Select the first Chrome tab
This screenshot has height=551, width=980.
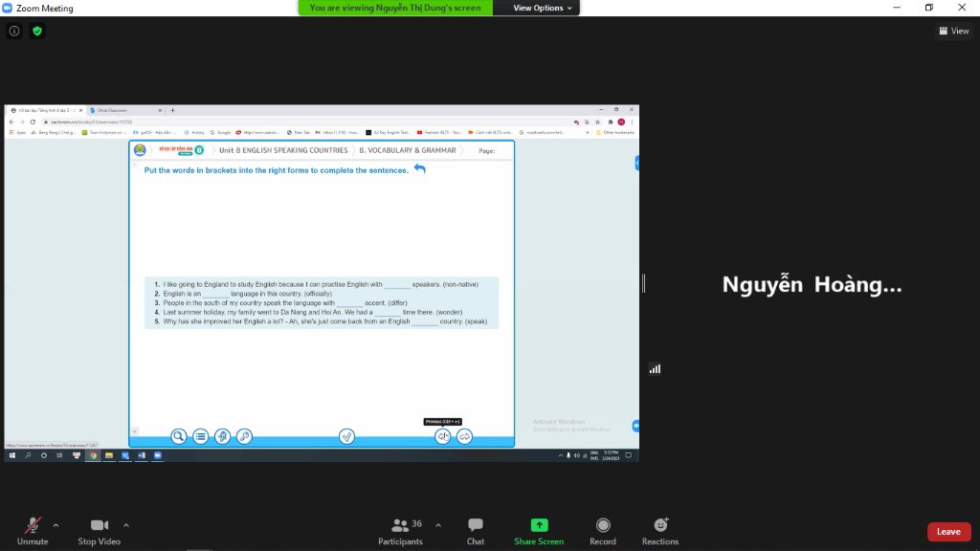click(x=46, y=111)
